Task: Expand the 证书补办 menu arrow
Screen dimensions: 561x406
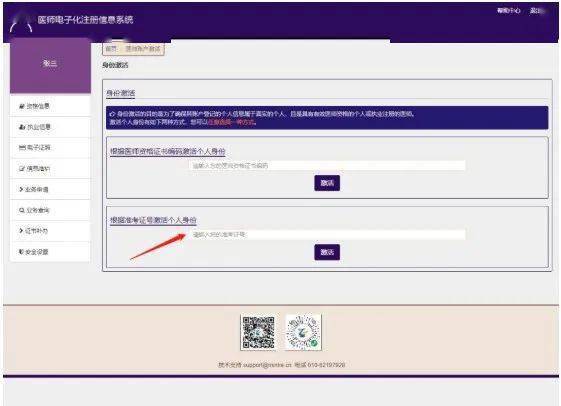Action: click(x=21, y=231)
